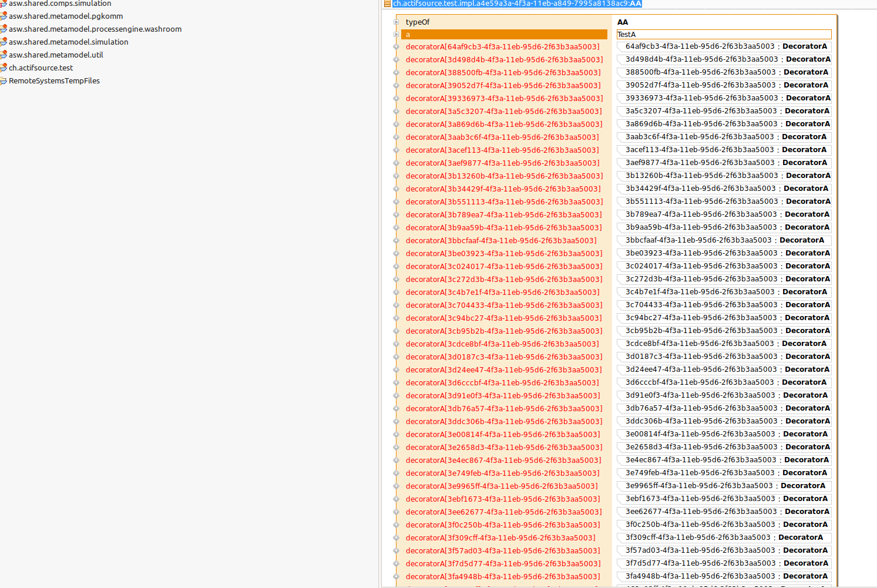Expand the highlighted 'a' row arrow
Viewport: 877px width, 588px height.
(395, 34)
